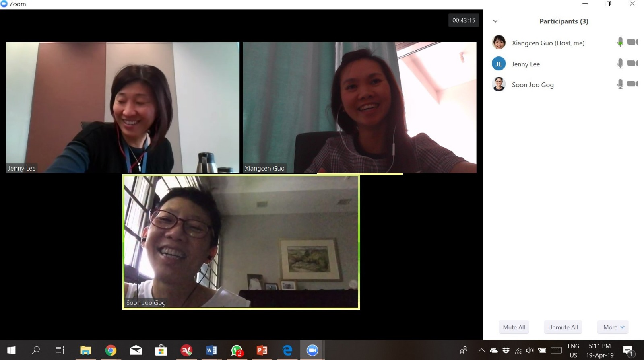Open the Wi-Fi network tray icon

[518, 350]
